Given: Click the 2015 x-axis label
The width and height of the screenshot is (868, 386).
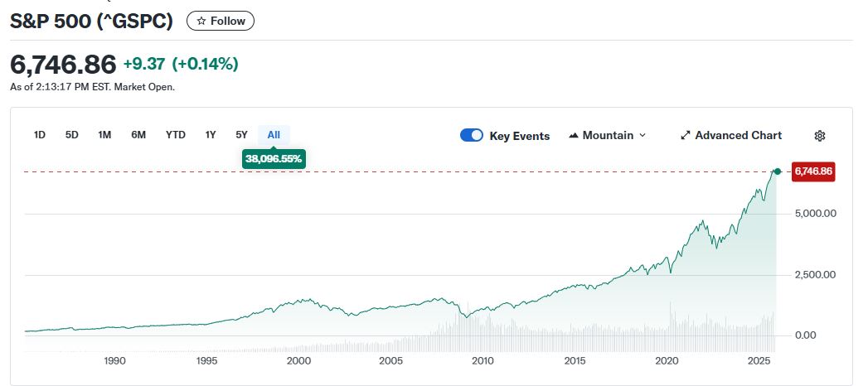Looking at the screenshot, I should point(575,361).
